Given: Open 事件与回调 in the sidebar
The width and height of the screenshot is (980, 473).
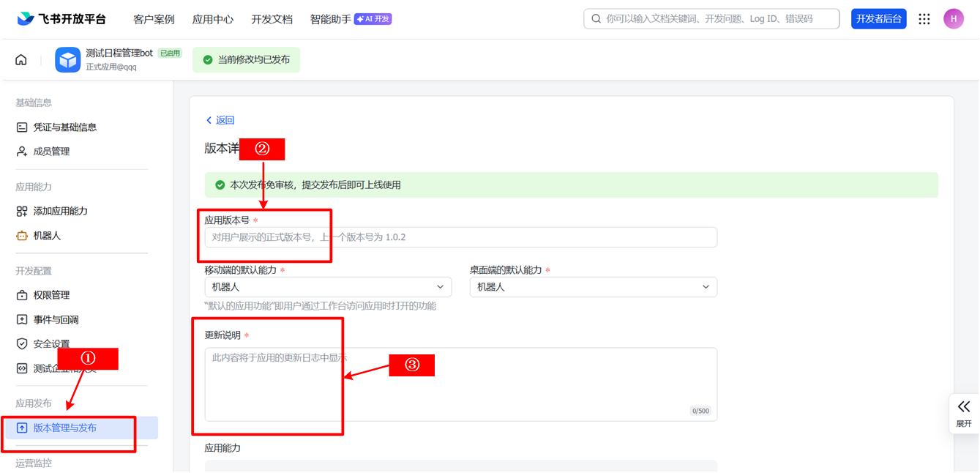Looking at the screenshot, I should (x=56, y=320).
